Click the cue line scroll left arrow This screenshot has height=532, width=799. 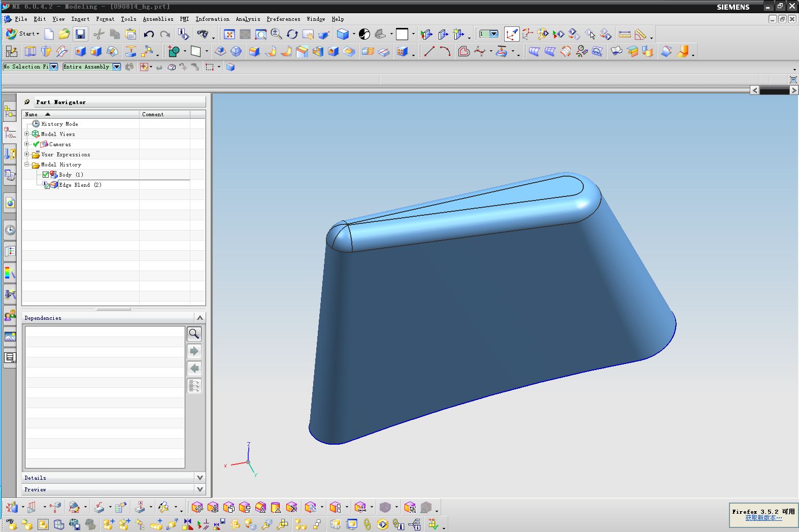(755, 90)
